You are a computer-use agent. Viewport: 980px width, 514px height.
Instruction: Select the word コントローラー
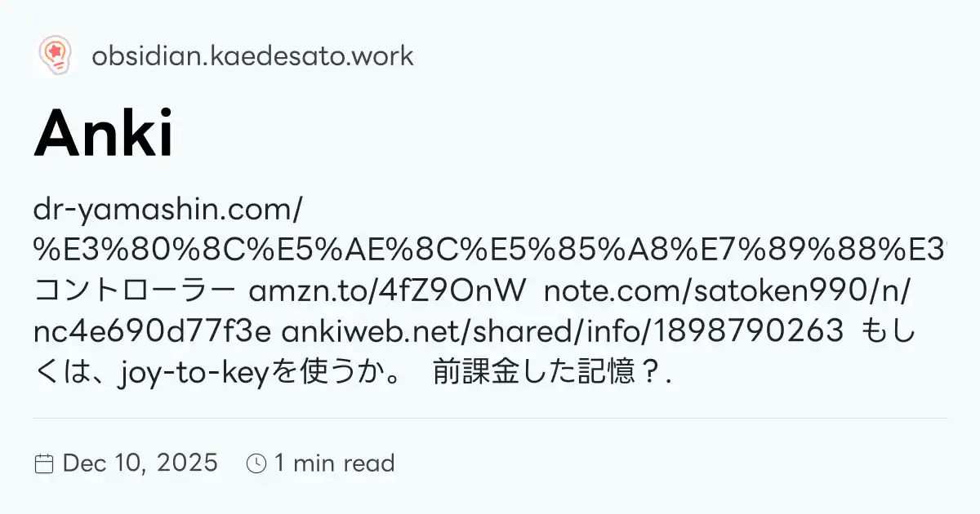tap(136, 290)
